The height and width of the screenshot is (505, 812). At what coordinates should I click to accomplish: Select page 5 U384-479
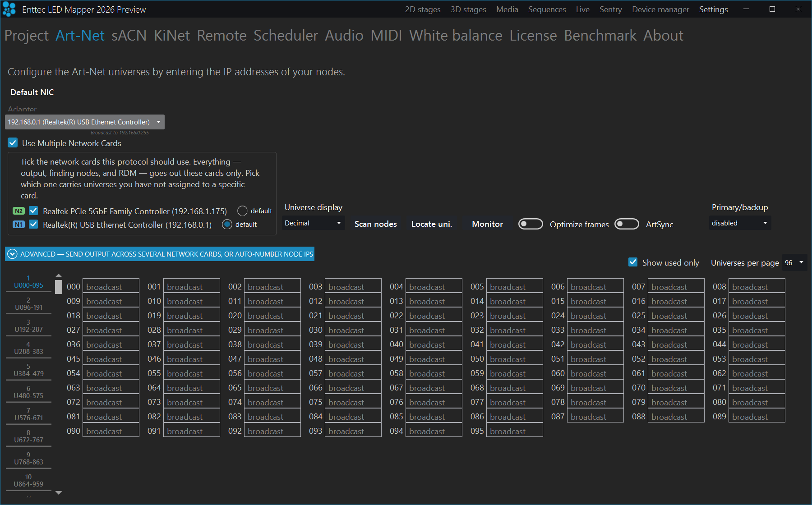[28, 370]
